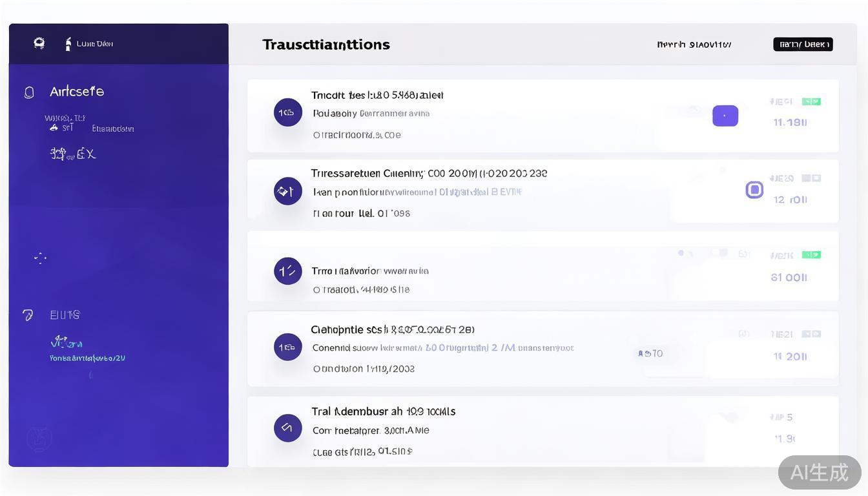Open the Artcsefe section in the sidebar
This screenshot has height=496, width=868.
(x=77, y=91)
